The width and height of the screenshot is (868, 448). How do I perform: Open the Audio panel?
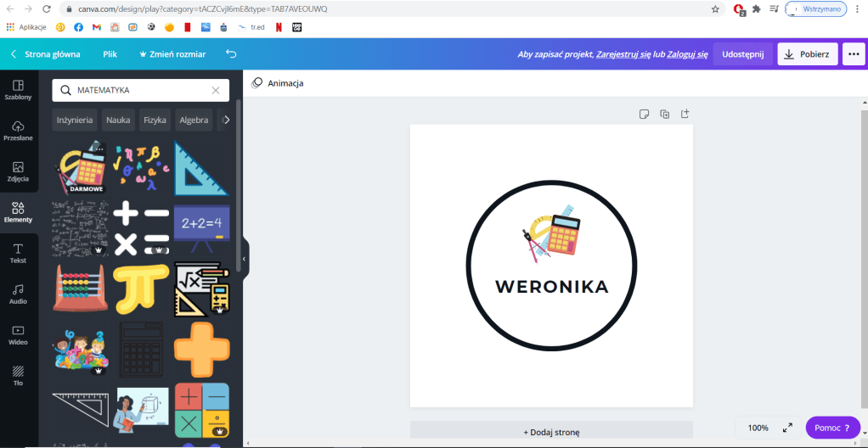click(x=18, y=294)
